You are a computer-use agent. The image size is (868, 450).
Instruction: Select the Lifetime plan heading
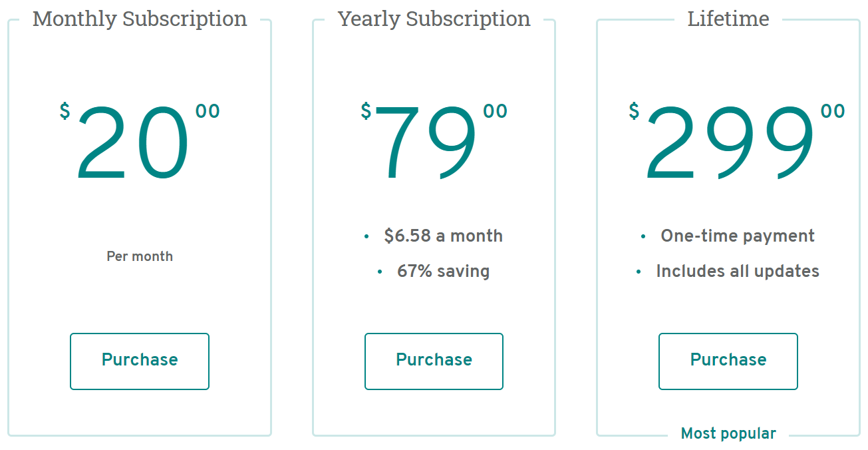coord(728,19)
